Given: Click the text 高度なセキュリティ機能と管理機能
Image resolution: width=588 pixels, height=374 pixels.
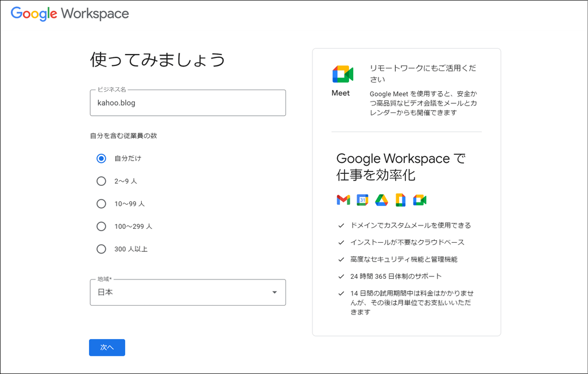Looking at the screenshot, I should click(404, 259).
